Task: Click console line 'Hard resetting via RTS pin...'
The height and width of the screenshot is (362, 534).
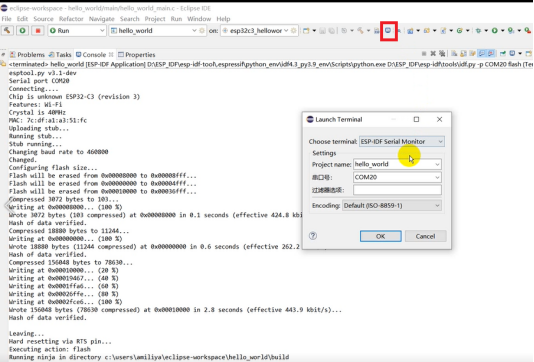Action: (x=60, y=341)
